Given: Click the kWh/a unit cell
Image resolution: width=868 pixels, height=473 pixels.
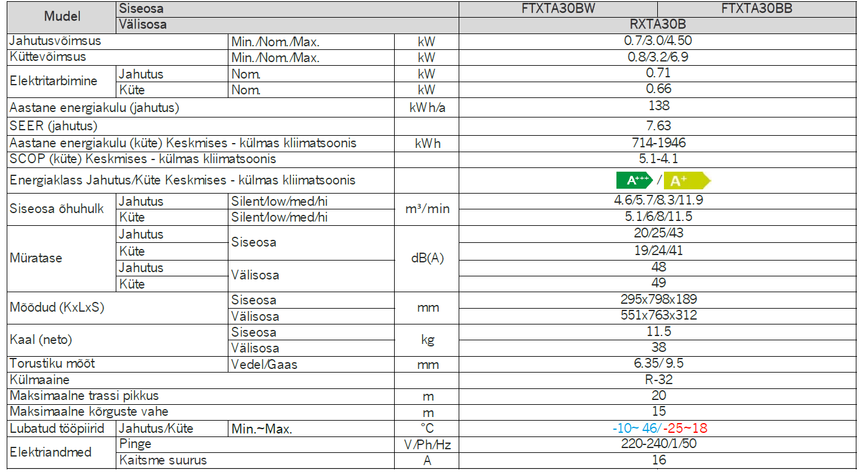Looking at the screenshot, I should coord(426,108).
